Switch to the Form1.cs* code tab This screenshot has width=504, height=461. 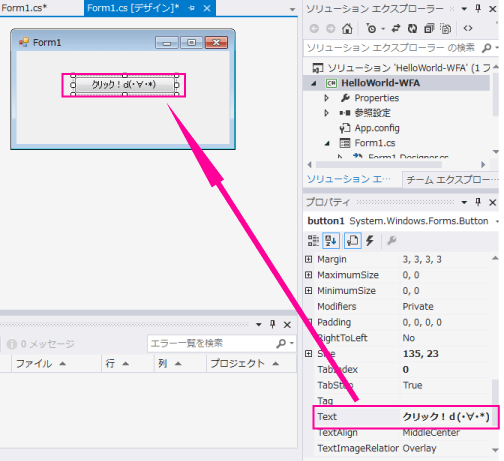click(x=24, y=8)
